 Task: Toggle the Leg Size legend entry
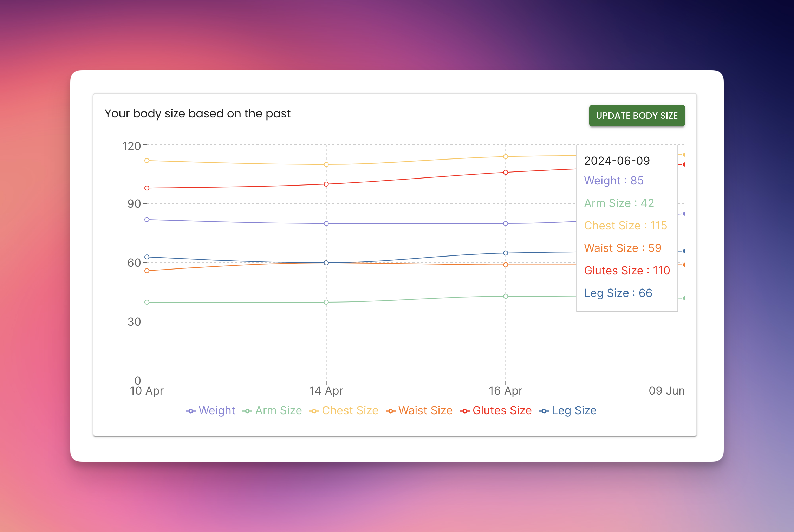point(568,410)
